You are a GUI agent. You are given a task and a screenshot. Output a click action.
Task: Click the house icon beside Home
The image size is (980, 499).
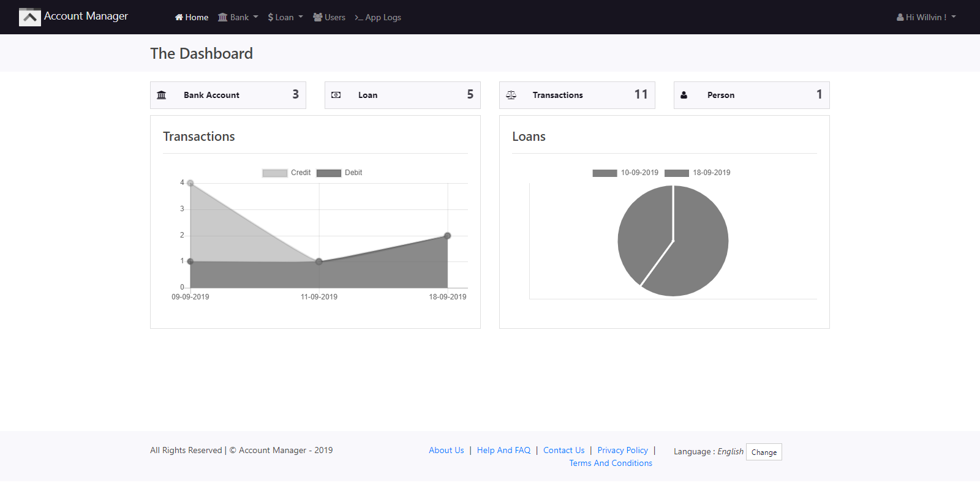179,17
